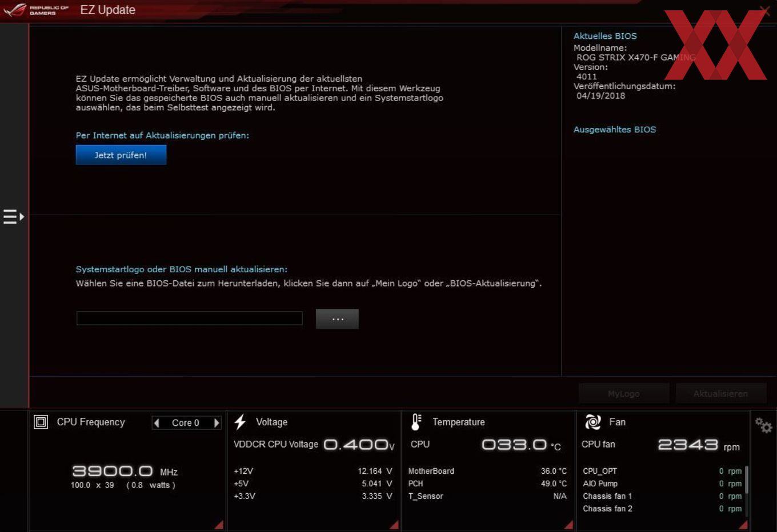Click the T_Sensor temperature row
The width and height of the screenshot is (777, 532).
(487, 496)
